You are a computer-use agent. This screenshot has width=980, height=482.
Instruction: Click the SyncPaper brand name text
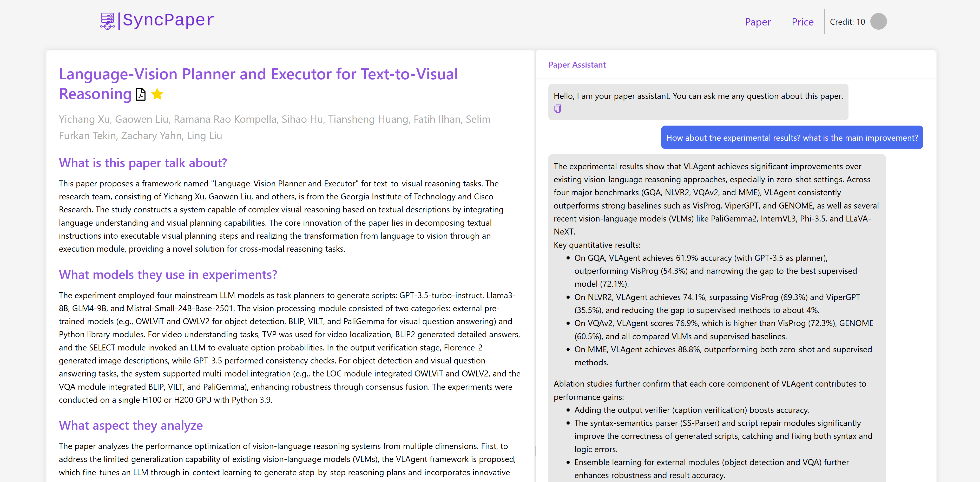169,20
